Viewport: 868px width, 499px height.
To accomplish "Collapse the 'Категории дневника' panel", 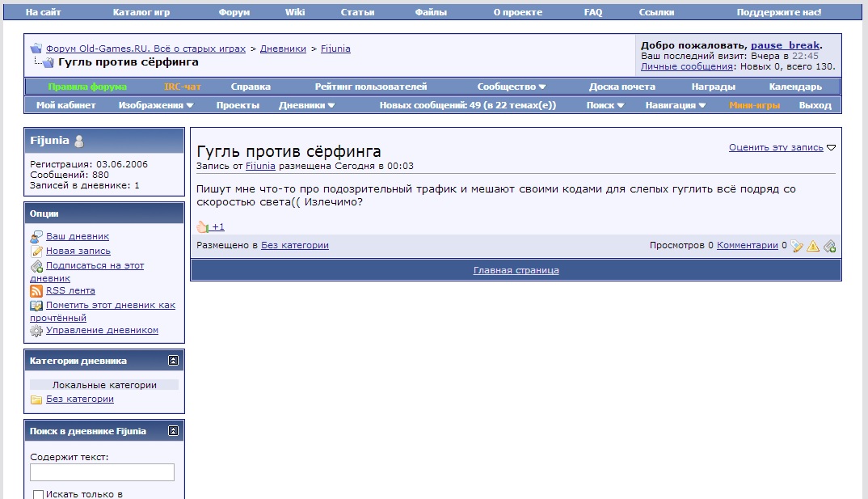I will pyautogui.click(x=173, y=361).
